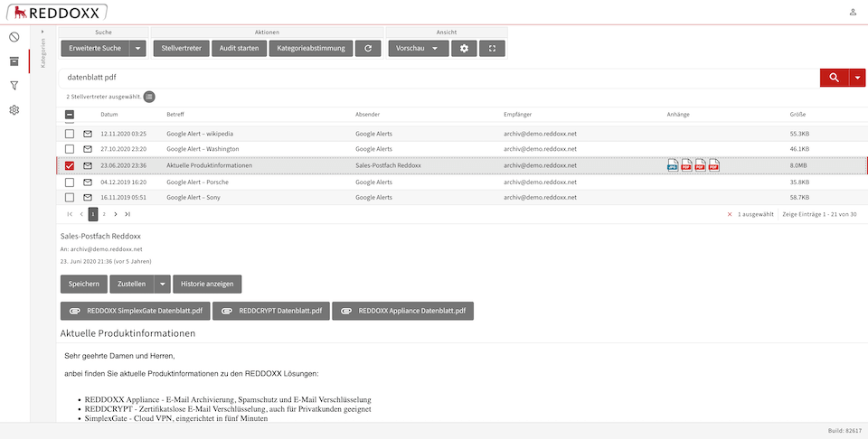Open the second PDF attachment icon
This screenshot has height=439, width=868.
point(700,165)
